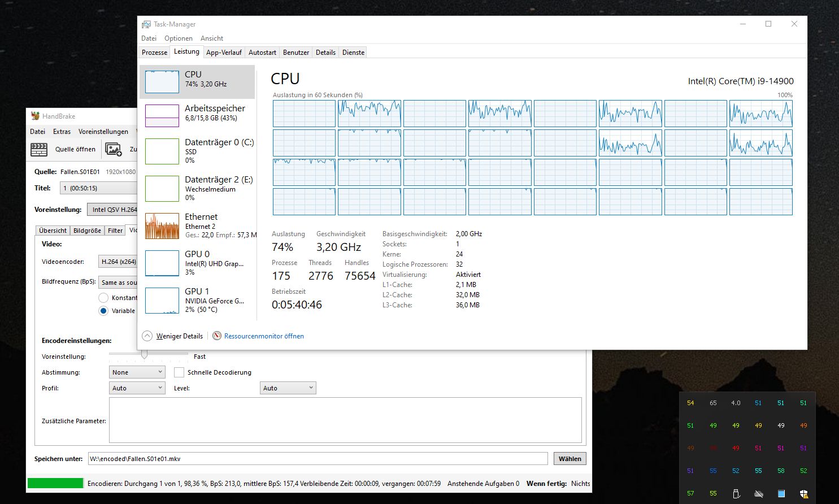Collapse Task-Manager with Weniger Details
This screenshot has width=839, height=504.
click(x=173, y=336)
